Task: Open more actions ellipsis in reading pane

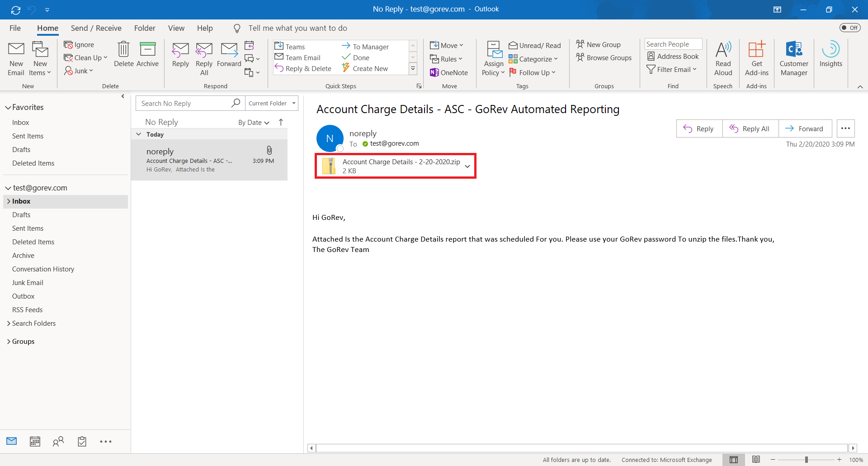Action: point(845,128)
